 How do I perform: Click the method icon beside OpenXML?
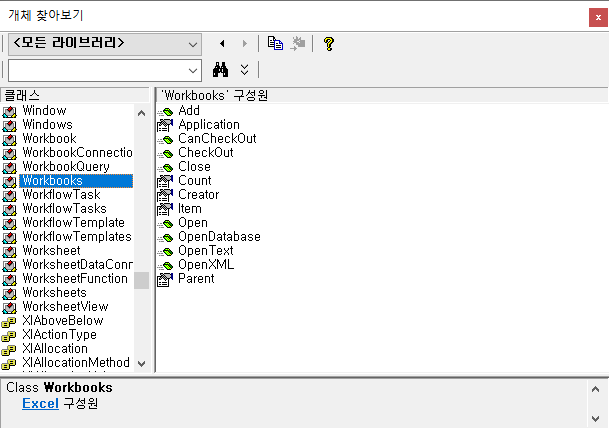pyautogui.click(x=165, y=266)
